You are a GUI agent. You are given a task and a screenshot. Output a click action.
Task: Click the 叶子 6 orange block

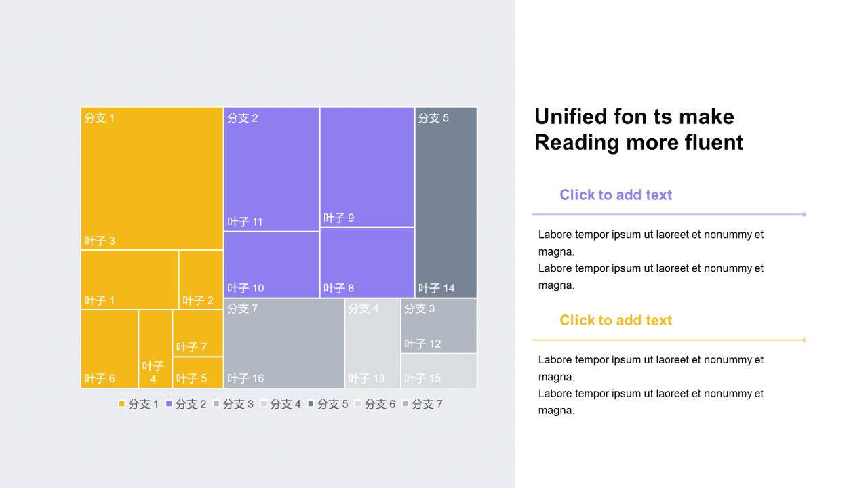pos(109,348)
